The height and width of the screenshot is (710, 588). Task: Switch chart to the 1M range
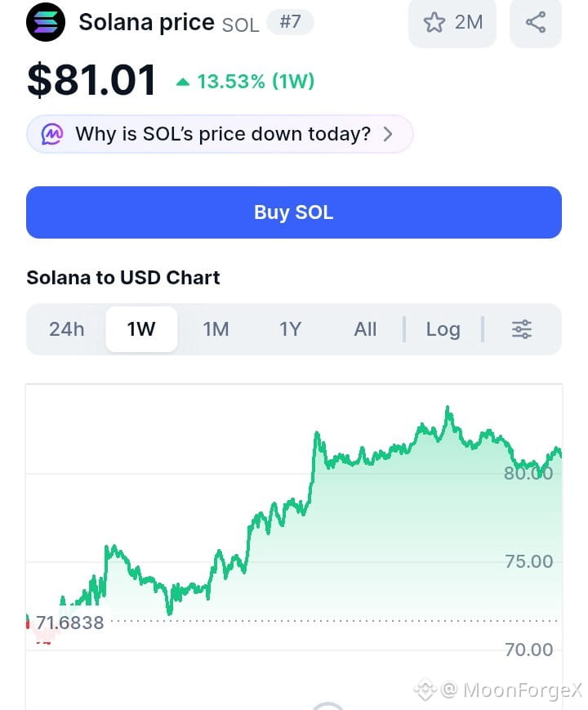click(216, 329)
